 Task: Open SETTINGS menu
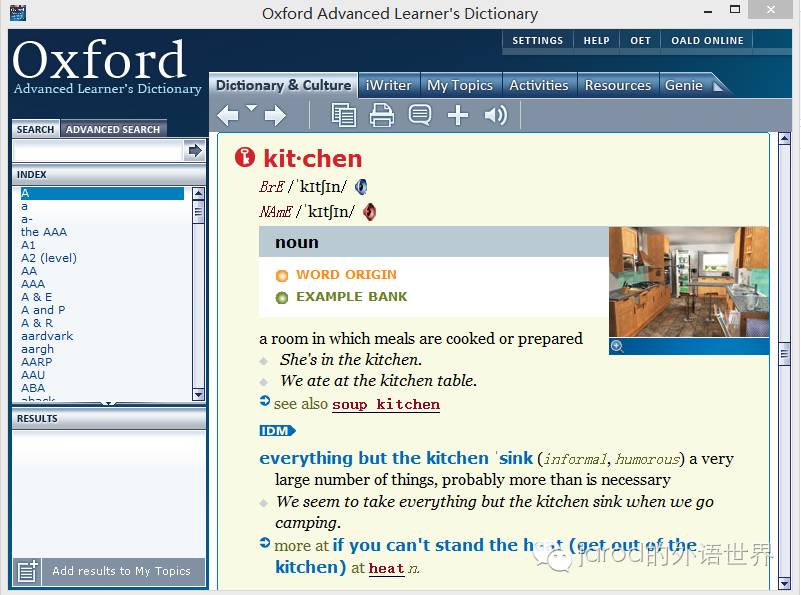(537, 41)
